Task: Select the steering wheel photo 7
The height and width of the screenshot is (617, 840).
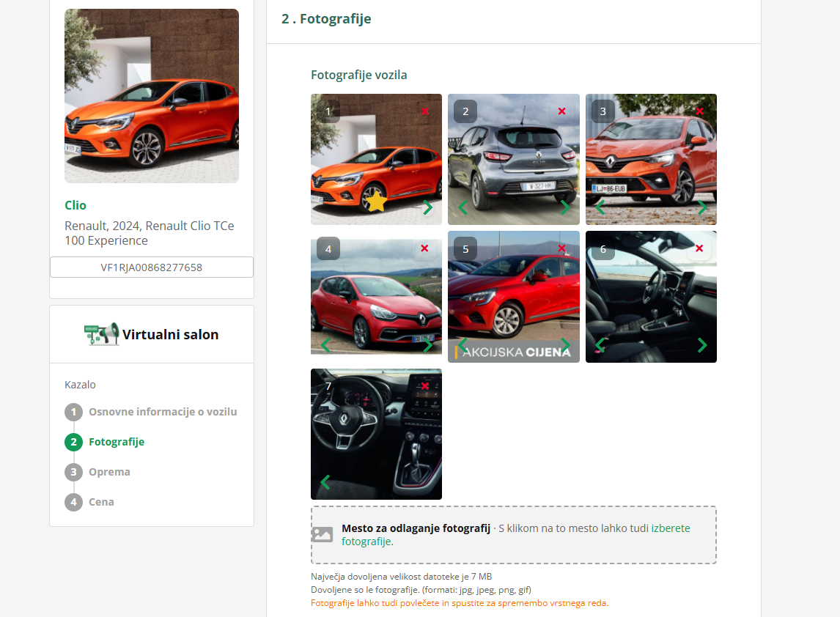Action: pos(376,434)
